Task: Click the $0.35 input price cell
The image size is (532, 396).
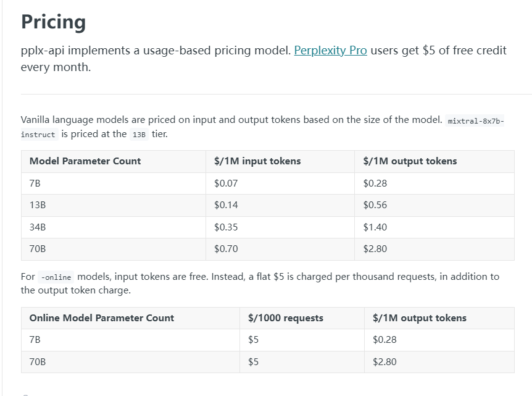Action: (226, 227)
